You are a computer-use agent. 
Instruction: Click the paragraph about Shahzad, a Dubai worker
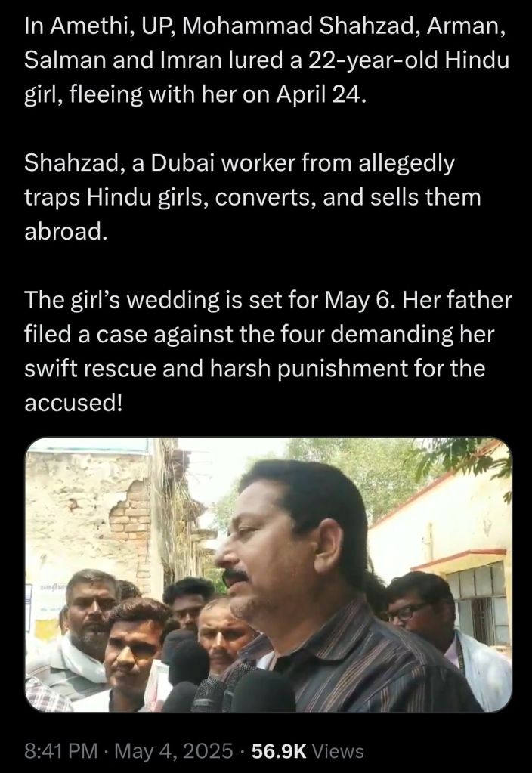(252, 196)
